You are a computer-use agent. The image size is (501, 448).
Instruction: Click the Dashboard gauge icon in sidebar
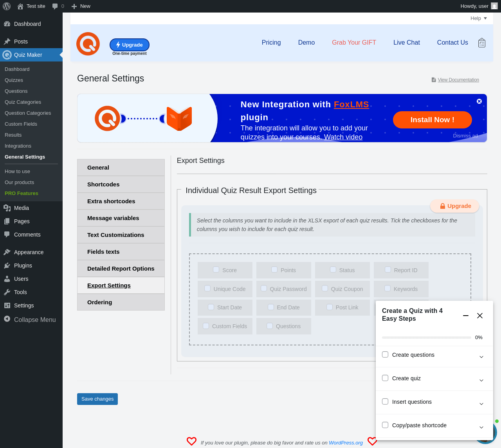[x=7, y=24]
